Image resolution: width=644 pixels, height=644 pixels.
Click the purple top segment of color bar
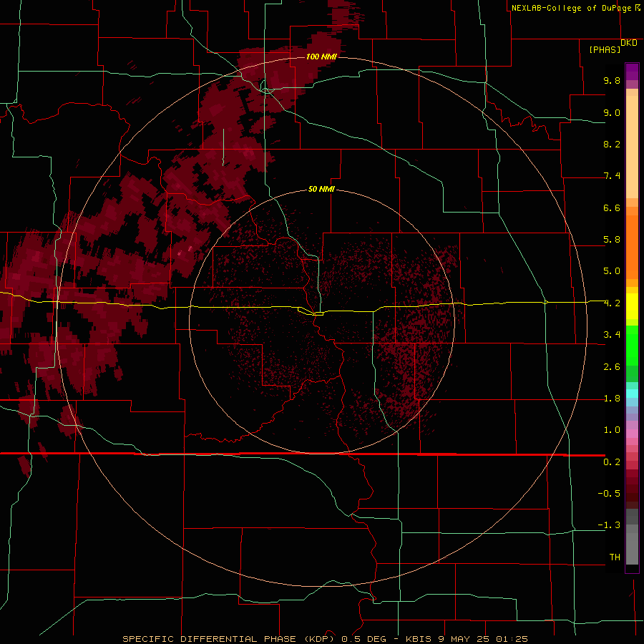[632, 72]
